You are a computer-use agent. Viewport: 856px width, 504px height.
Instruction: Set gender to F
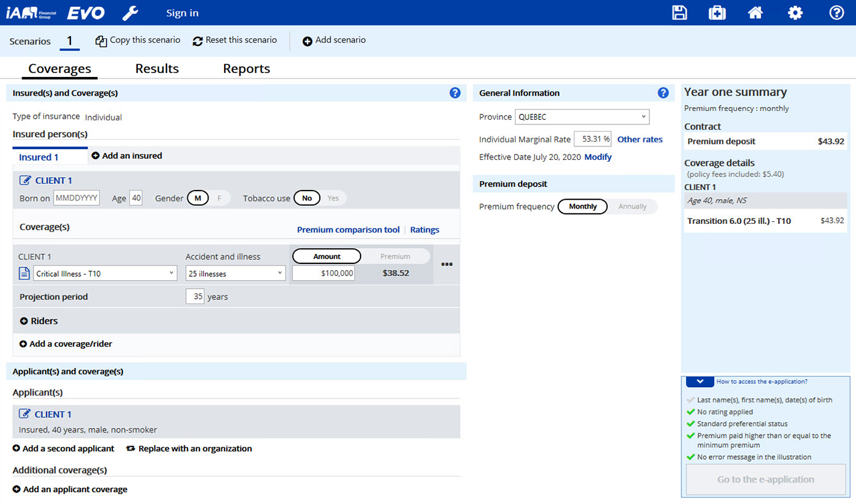[217, 198]
